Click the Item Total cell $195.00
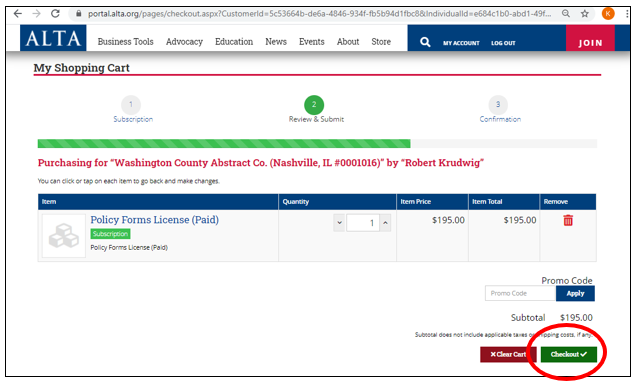The width and height of the screenshot is (639, 387). pos(520,220)
